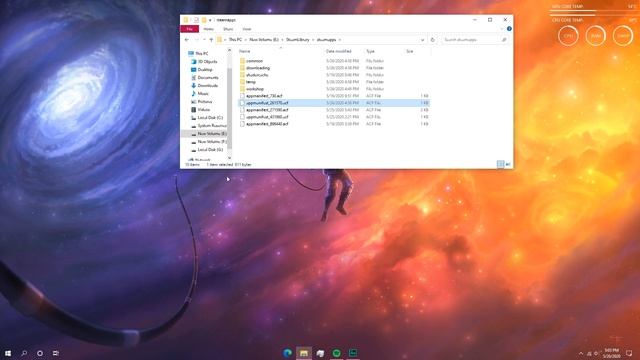Click File Explorer taskbar icon
The image size is (640, 360).
pyautogui.click(x=304, y=353)
